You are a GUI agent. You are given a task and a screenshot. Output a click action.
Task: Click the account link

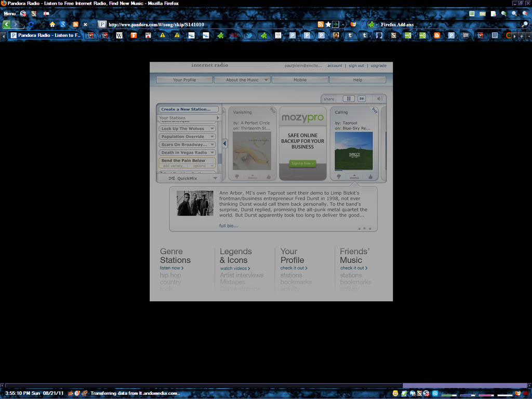point(335,65)
